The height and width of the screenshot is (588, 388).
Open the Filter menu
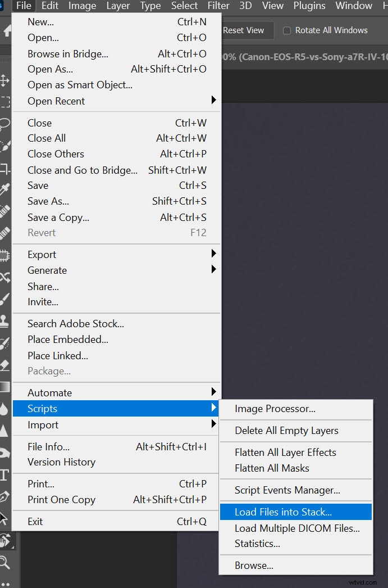point(218,6)
